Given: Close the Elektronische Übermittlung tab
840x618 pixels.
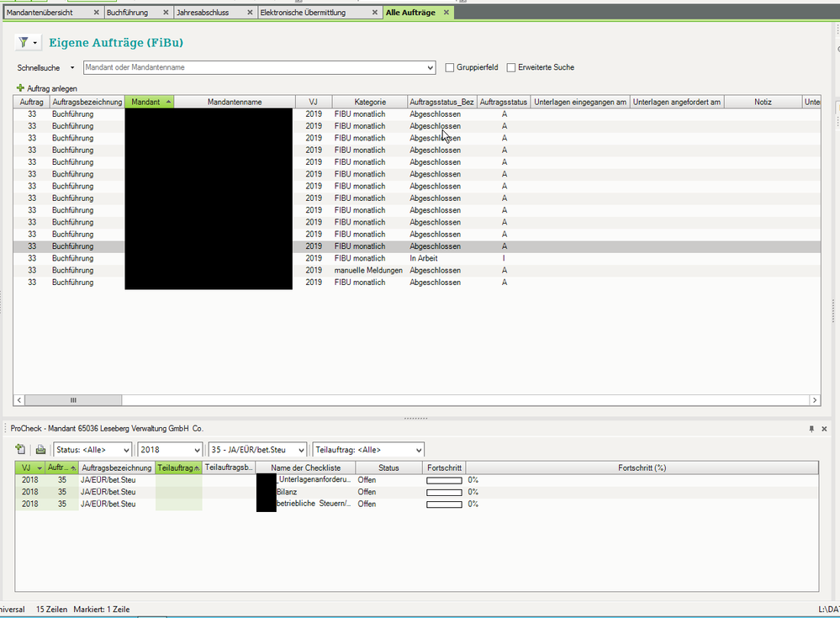Looking at the screenshot, I should click(x=376, y=13).
